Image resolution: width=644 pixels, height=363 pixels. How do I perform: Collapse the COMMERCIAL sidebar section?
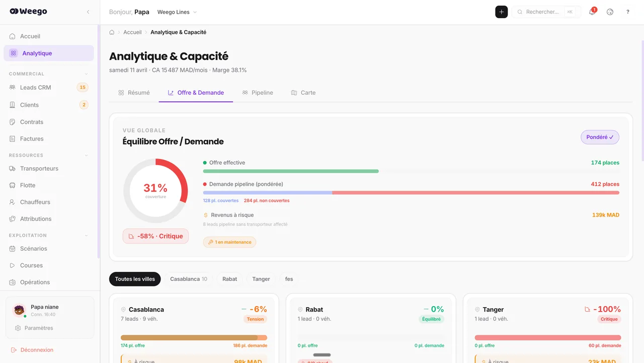86,74
